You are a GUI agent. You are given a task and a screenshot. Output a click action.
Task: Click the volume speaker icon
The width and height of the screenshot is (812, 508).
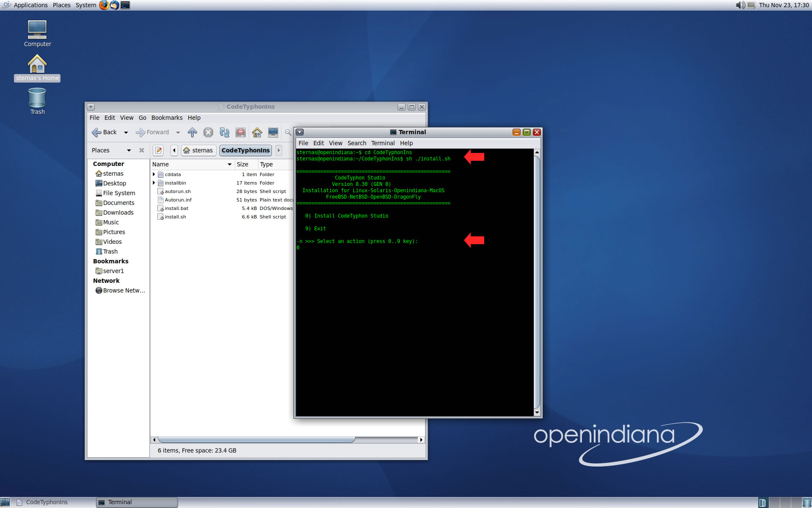(741, 5)
